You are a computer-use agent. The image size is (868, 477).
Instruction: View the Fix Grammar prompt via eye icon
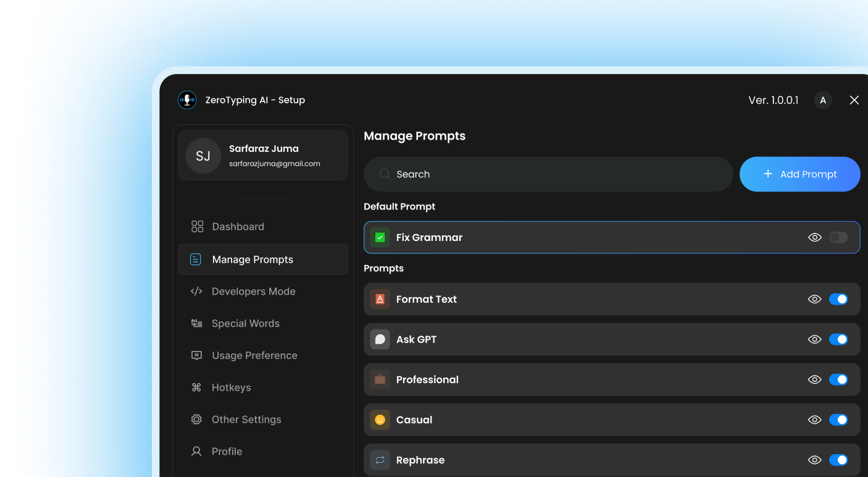point(815,237)
